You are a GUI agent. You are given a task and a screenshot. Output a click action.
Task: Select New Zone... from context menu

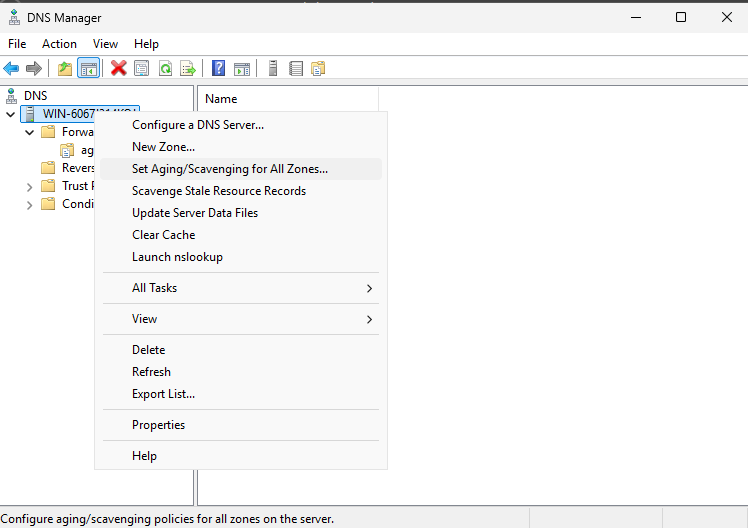click(x=241, y=147)
